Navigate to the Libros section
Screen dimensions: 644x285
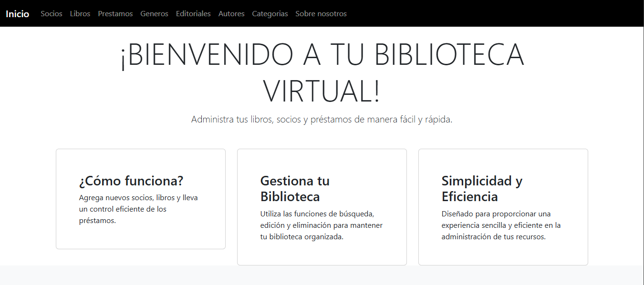coord(80,13)
